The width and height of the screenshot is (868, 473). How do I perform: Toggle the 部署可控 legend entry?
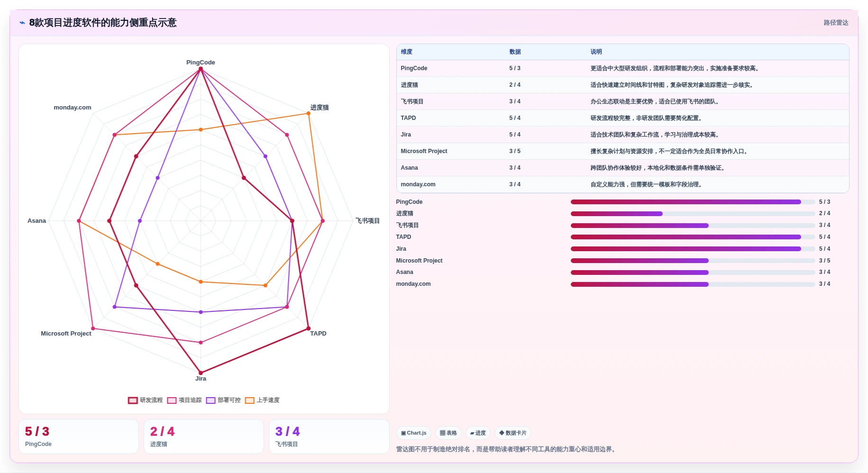click(223, 400)
